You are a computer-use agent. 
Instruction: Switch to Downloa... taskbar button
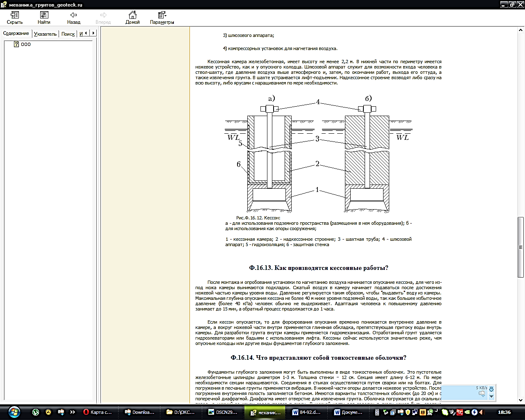coord(139,412)
